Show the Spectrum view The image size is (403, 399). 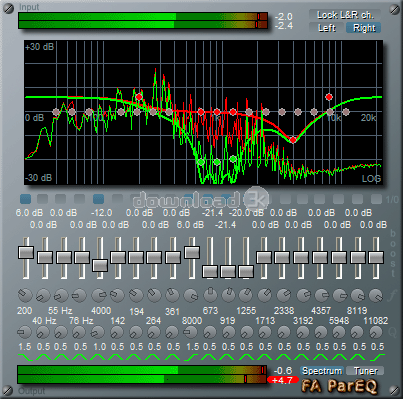322,371
